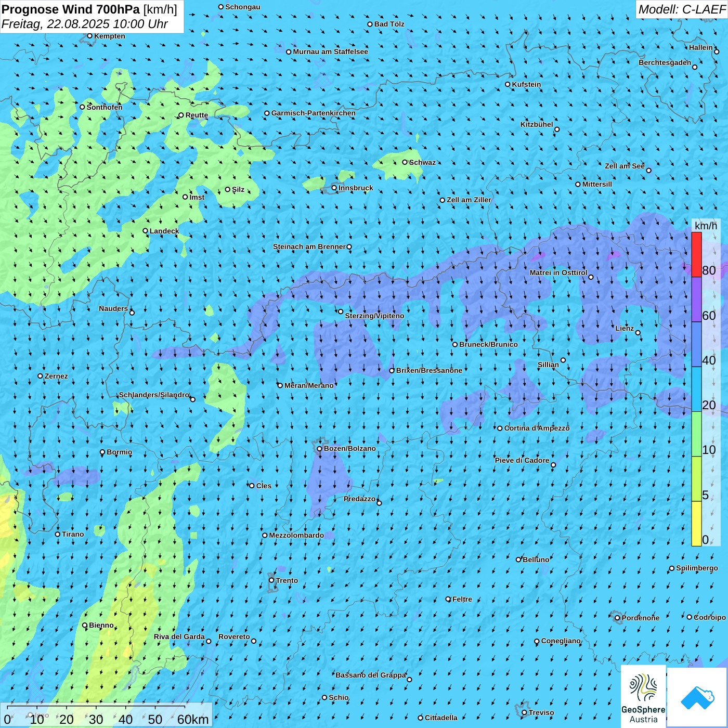Click the 'Prognose Wind 700hPa' title

[x=71, y=9]
